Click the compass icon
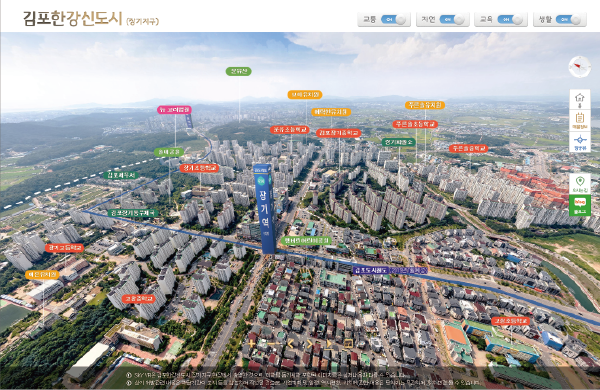This screenshot has height=390, width=600. point(580,67)
